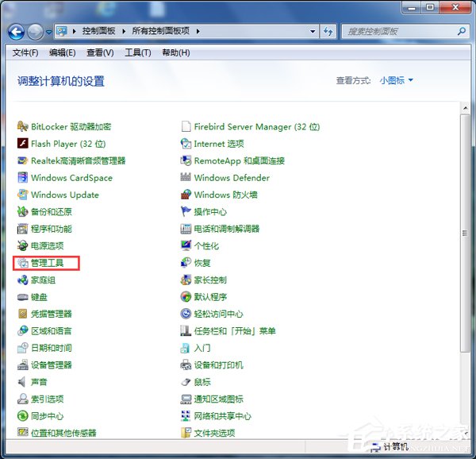The height and width of the screenshot is (459, 476).
Task: Open the Flash Player (32 位) icon
Action: [23, 144]
